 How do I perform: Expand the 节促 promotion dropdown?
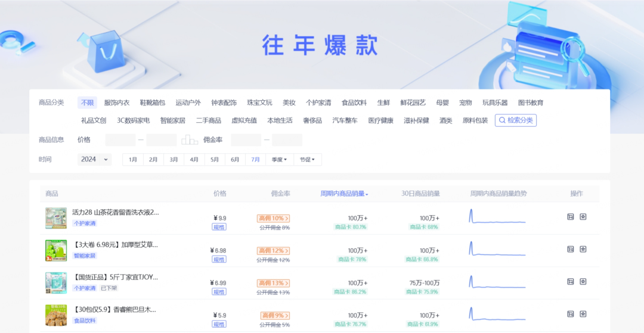tap(308, 160)
